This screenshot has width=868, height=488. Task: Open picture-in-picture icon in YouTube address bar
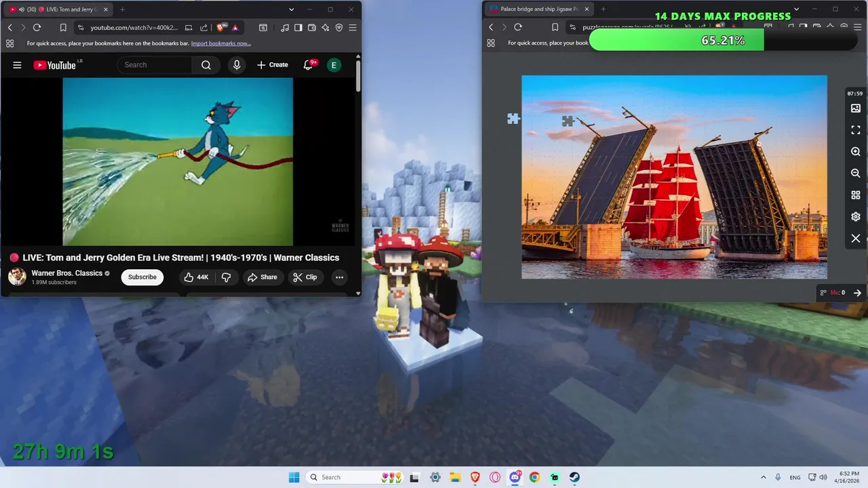click(189, 28)
